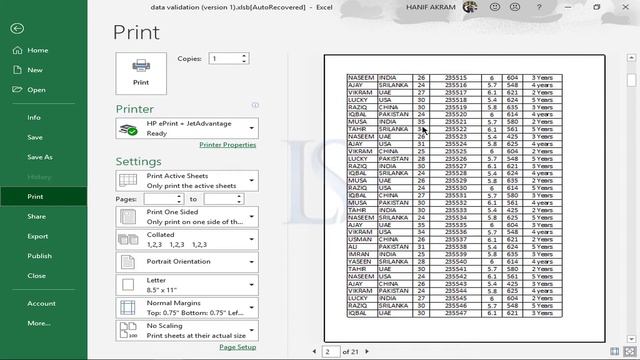The width and height of the screenshot is (640, 360).
Task: Click the New document icon
Action: (17, 70)
